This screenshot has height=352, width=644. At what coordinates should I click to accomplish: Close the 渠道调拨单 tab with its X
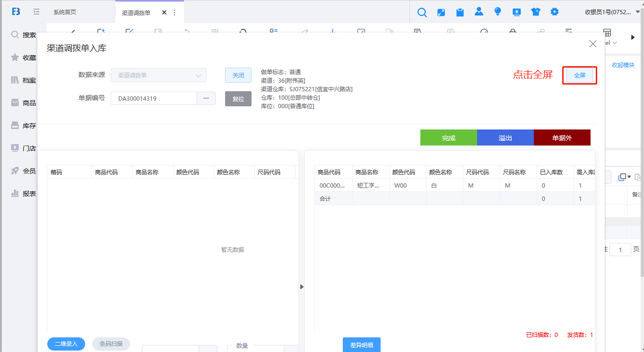tap(164, 12)
